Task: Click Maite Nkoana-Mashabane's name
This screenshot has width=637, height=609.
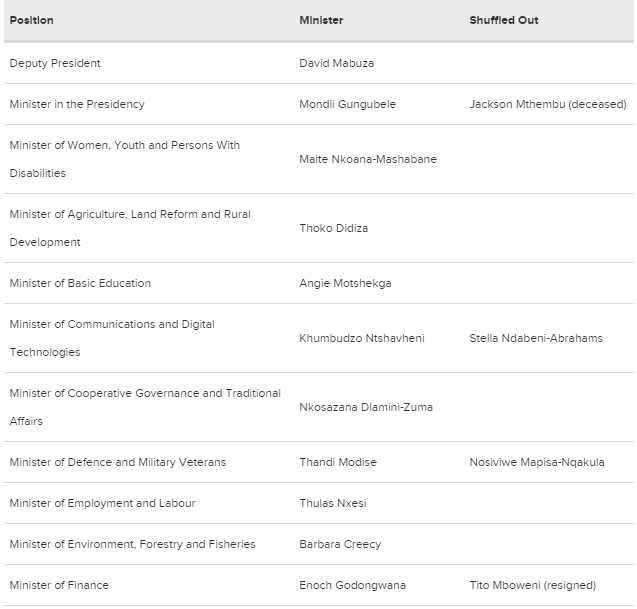Action: coord(368,159)
